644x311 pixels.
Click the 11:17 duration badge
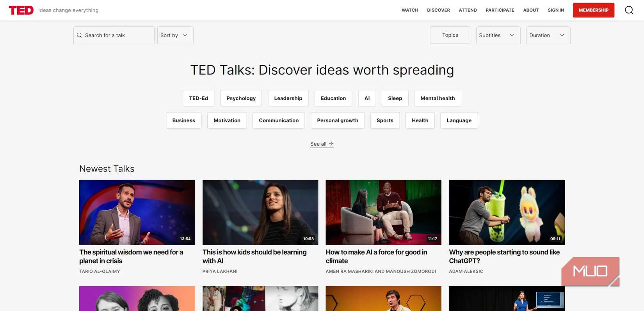pos(432,239)
